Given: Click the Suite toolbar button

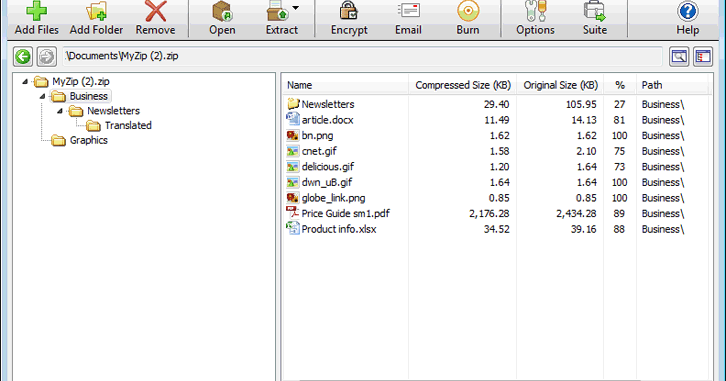Looking at the screenshot, I should 595,19.
